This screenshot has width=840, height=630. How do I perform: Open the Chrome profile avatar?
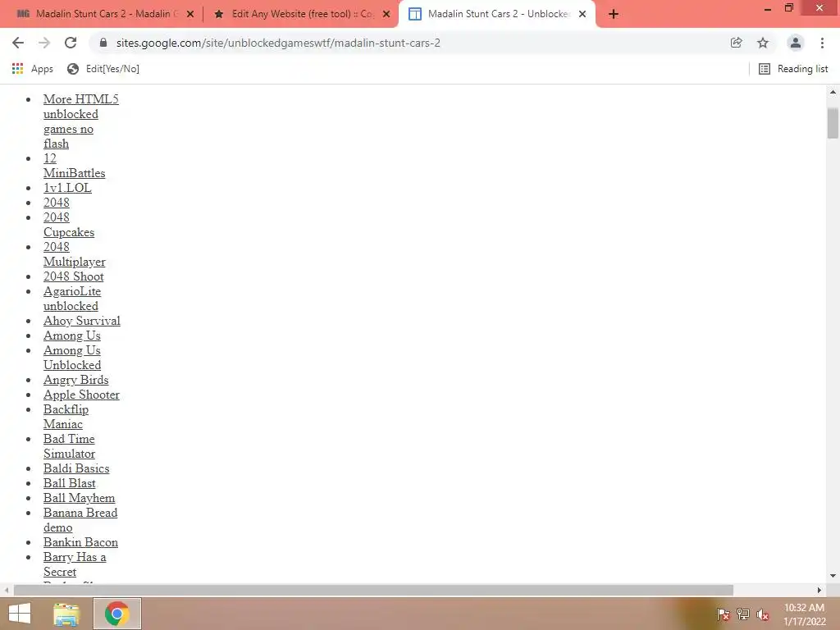796,43
